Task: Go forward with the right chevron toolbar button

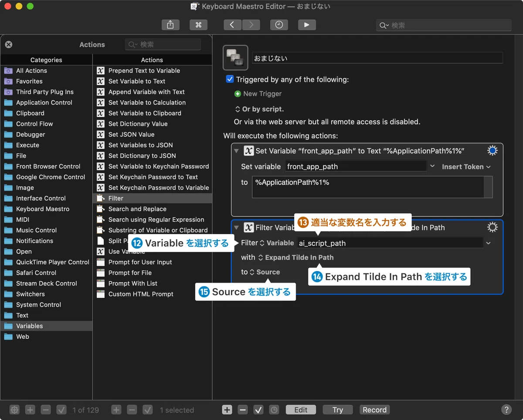Action: (251, 25)
